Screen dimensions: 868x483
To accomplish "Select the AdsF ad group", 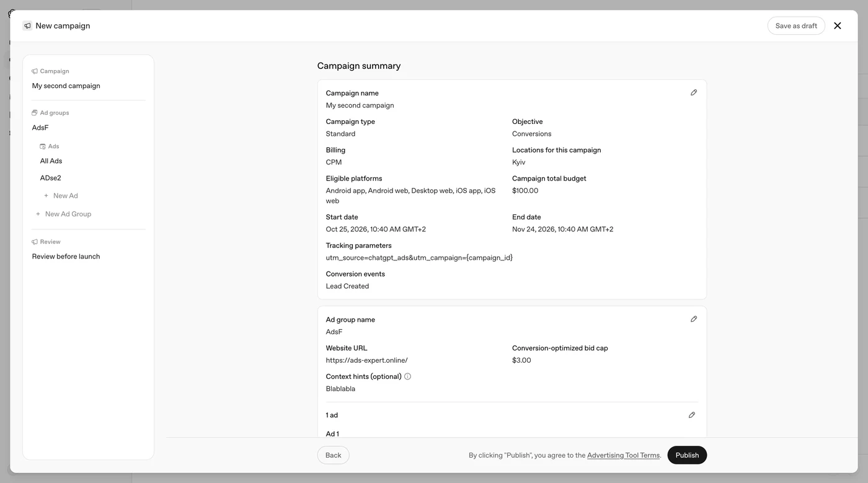I will pyautogui.click(x=40, y=128).
